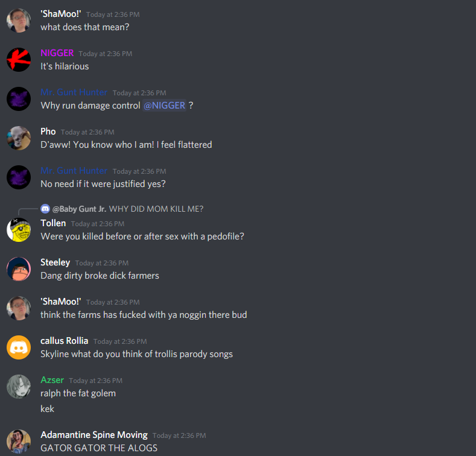Click the 'kek' message text

point(47,408)
